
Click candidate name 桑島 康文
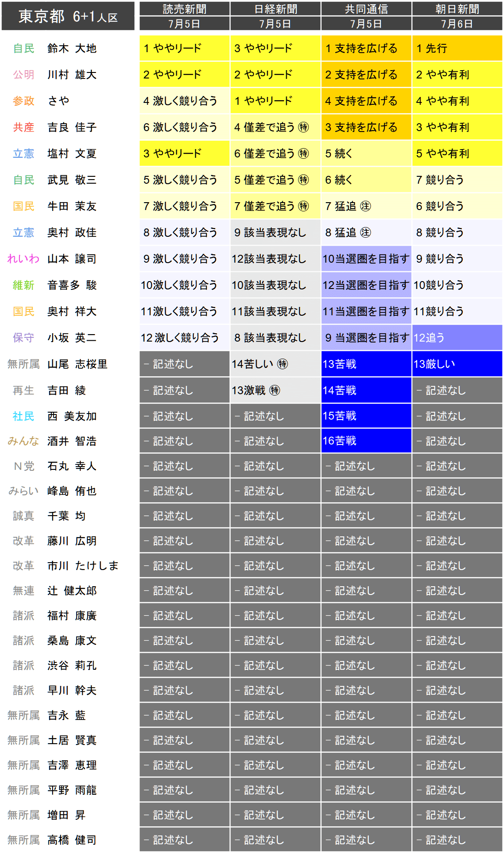pyautogui.click(x=72, y=641)
